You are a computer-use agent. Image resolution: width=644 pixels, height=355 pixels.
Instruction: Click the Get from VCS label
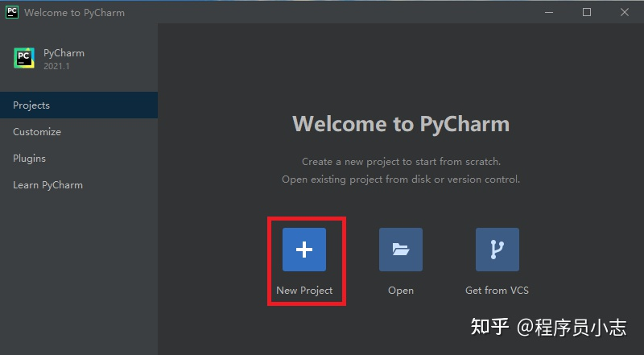click(497, 291)
